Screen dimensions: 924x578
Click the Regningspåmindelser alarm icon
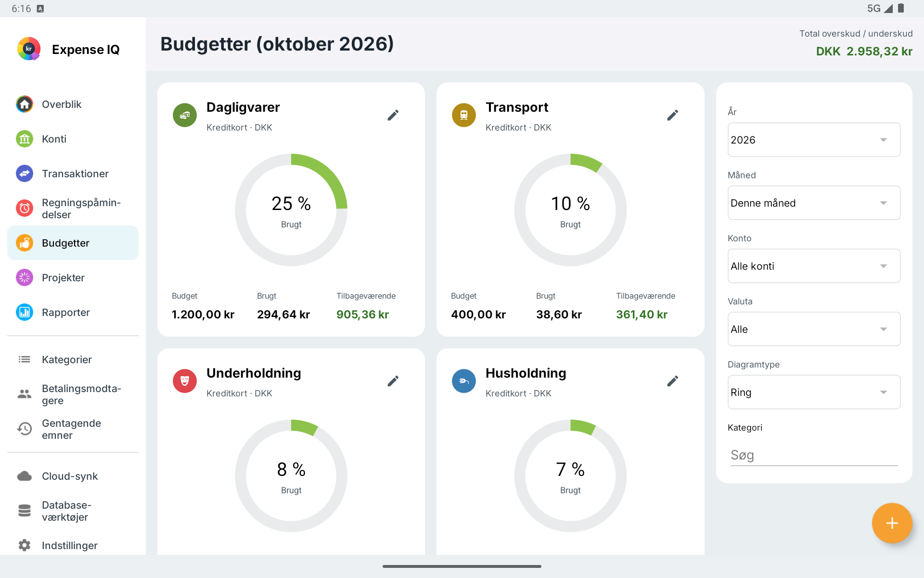tap(25, 208)
